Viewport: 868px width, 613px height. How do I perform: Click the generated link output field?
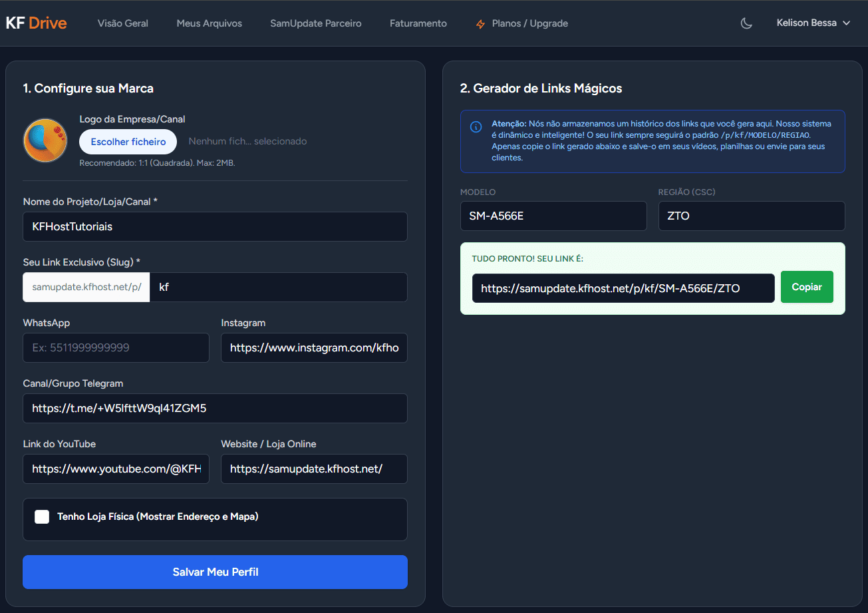(623, 288)
